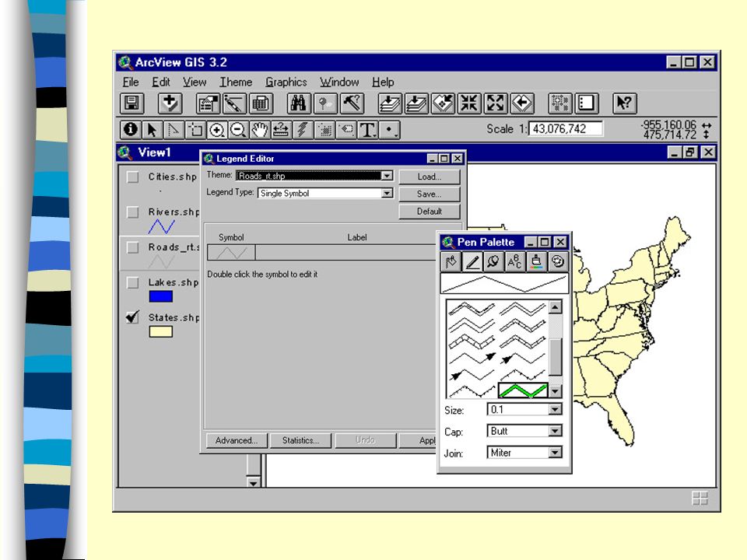Image resolution: width=747 pixels, height=560 pixels.
Task: Click the blue Lakes.shp legend swatch
Action: click(x=160, y=296)
